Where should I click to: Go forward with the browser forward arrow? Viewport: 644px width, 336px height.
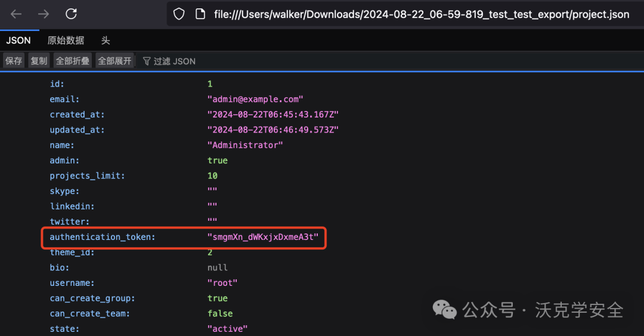[43, 14]
